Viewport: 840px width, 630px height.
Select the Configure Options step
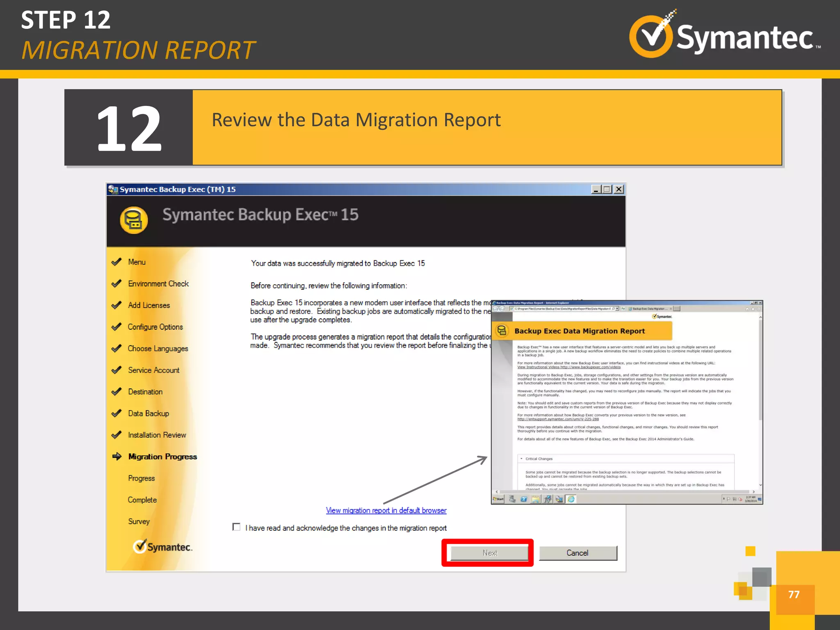[x=155, y=327]
